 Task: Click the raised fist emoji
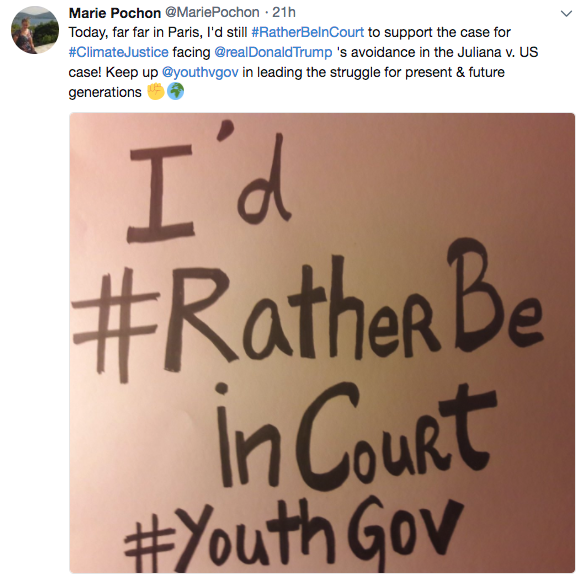tap(155, 91)
